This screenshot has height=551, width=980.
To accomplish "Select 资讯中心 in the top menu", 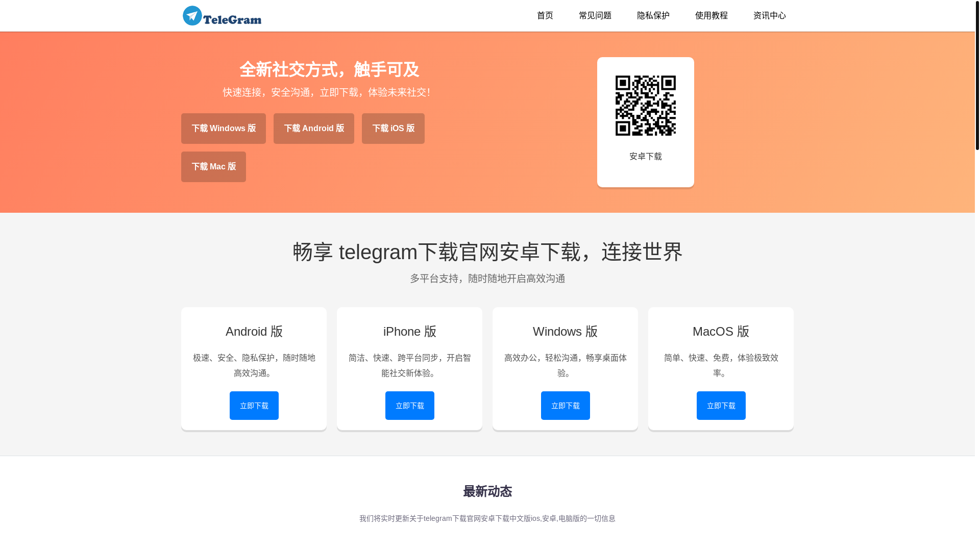I will (x=769, y=16).
